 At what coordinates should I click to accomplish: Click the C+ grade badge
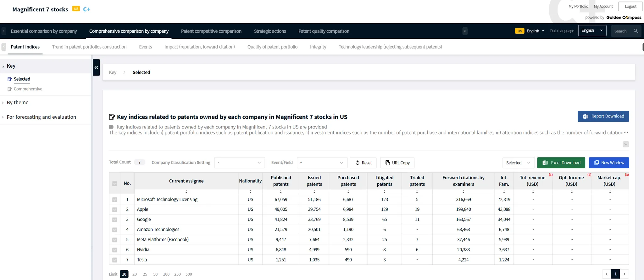87,9
